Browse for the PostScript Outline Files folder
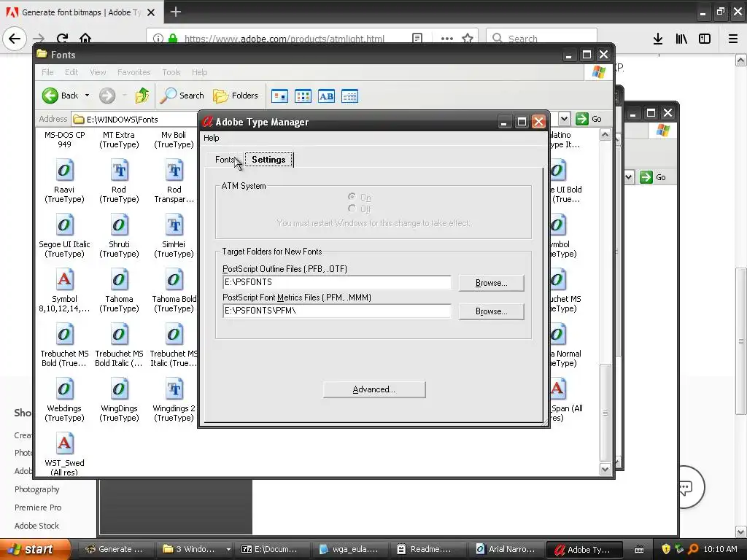Image resolution: width=747 pixels, height=560 pixels. (x=491, y=283)
